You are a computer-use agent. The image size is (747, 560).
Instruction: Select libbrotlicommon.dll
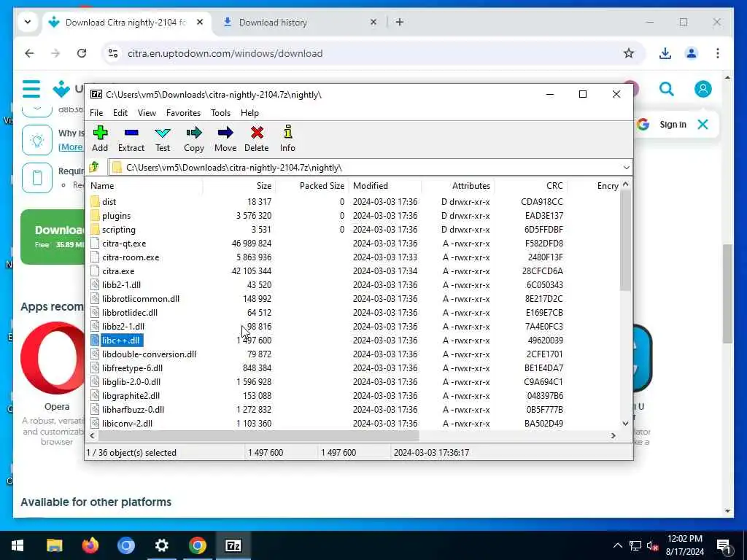point(141,298)
